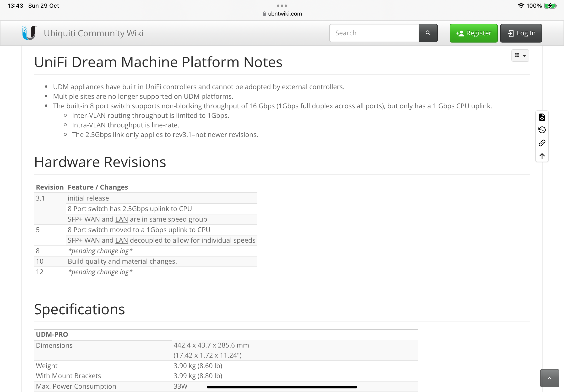Tap the battery status indicator
564x392 pixels.
tap(550, 6)
